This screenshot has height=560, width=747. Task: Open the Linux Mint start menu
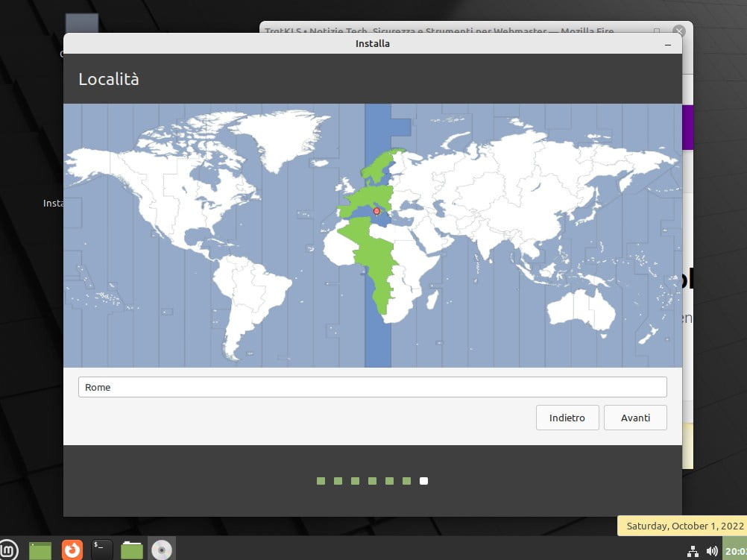click(x=8, y=550)
